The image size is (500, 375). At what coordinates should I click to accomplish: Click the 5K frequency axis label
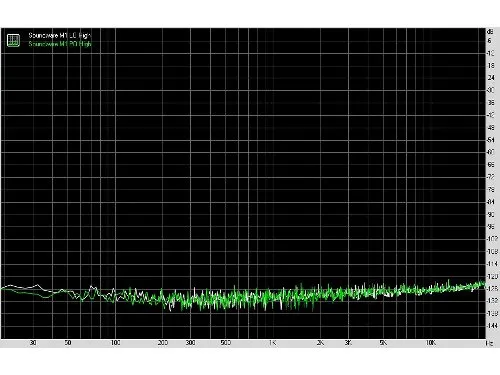click(x=383, y=343)
